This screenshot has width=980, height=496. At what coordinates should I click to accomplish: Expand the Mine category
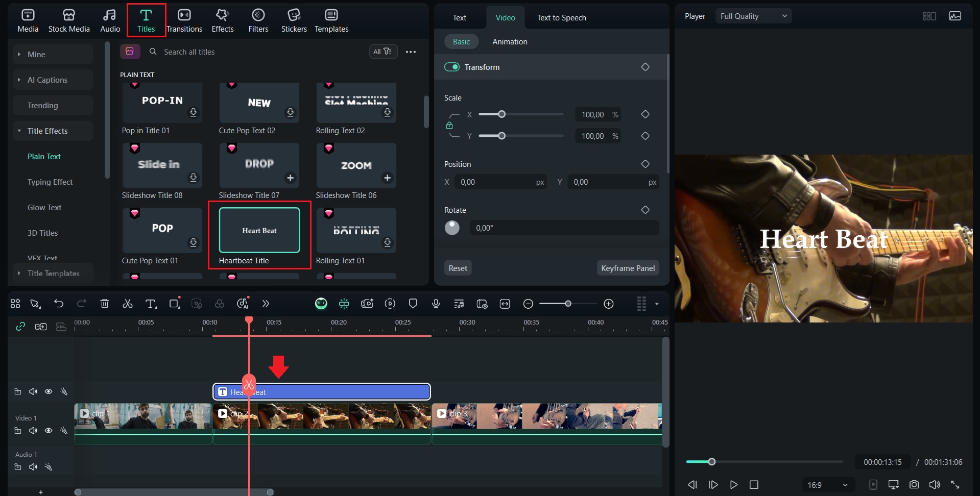pos(19,54)
